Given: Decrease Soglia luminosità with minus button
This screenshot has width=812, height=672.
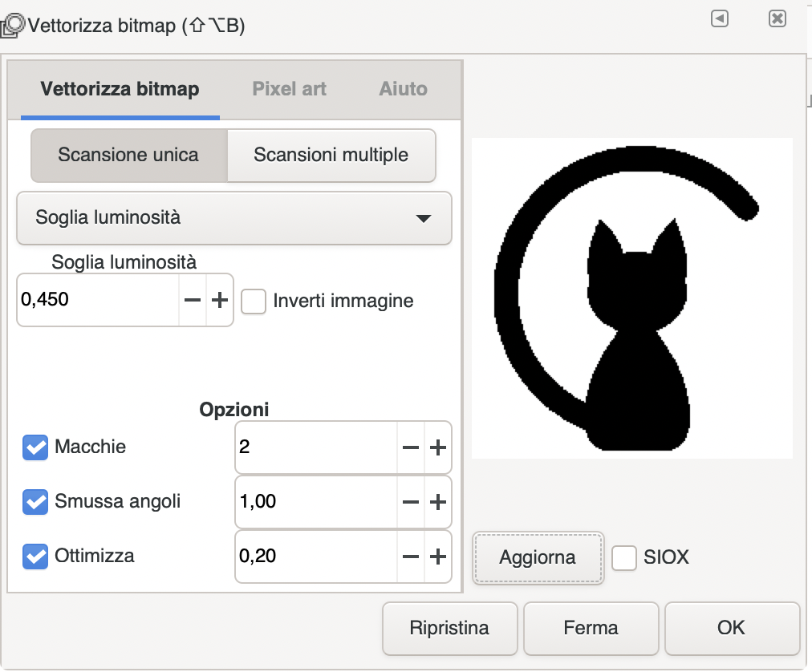Looking at the screenshot, I should tap(193, 301).
